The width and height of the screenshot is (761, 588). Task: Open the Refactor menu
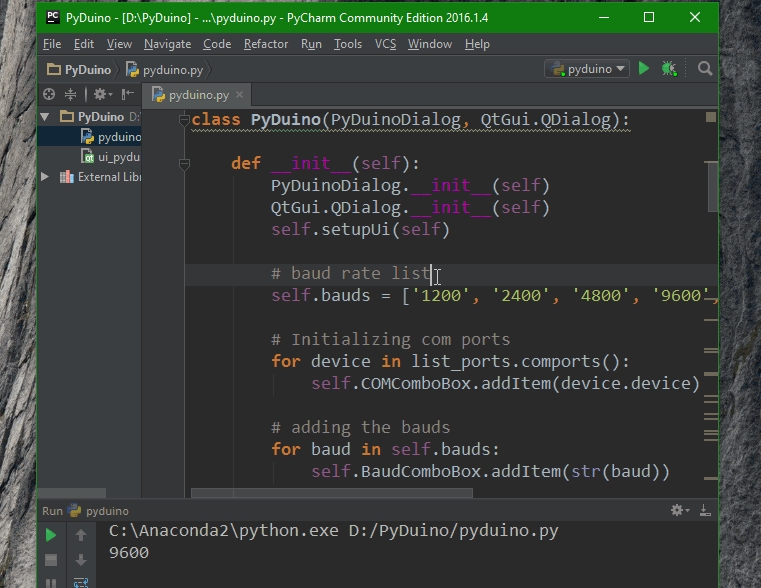266,44
